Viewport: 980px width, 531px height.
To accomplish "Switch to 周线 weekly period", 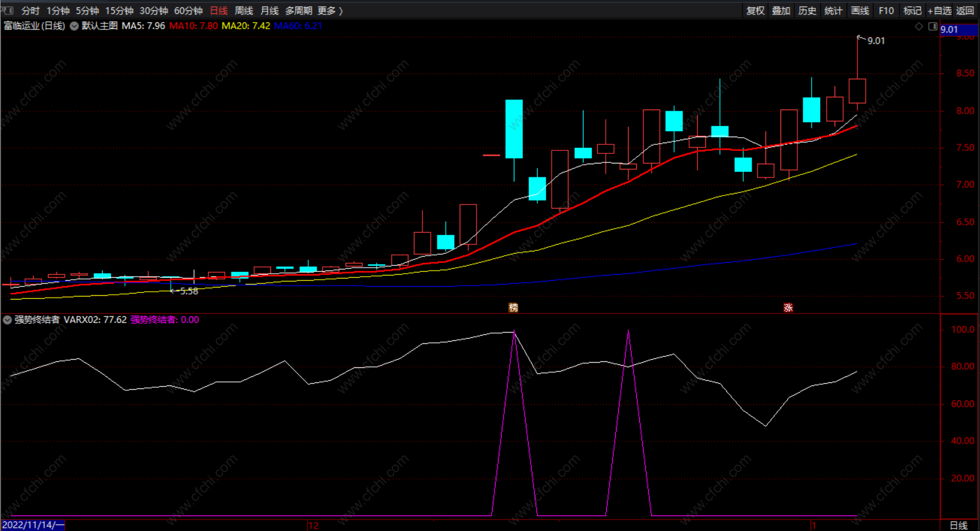I will 244,10.
